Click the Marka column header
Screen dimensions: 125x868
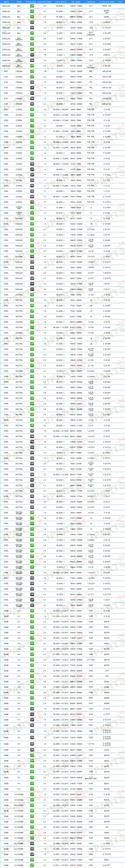6,2
